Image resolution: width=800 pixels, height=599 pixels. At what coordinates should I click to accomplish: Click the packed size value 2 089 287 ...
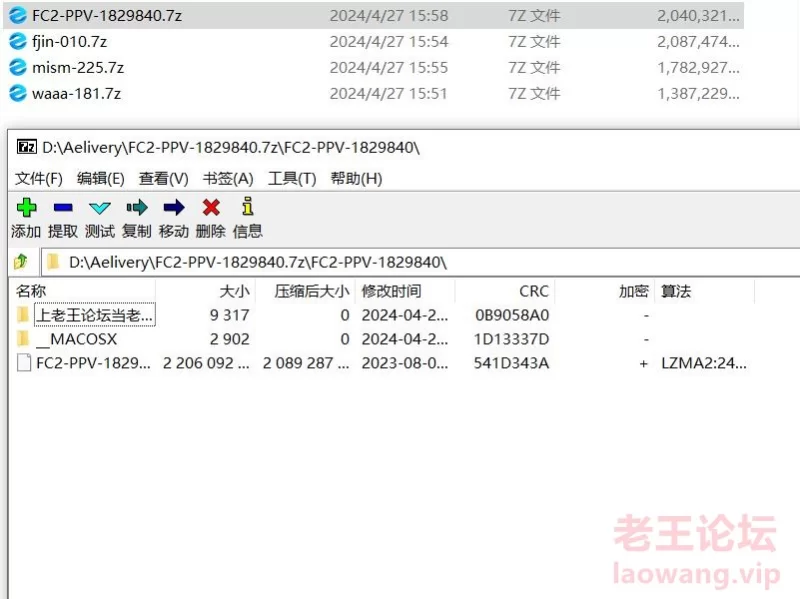tap(306, 363)
